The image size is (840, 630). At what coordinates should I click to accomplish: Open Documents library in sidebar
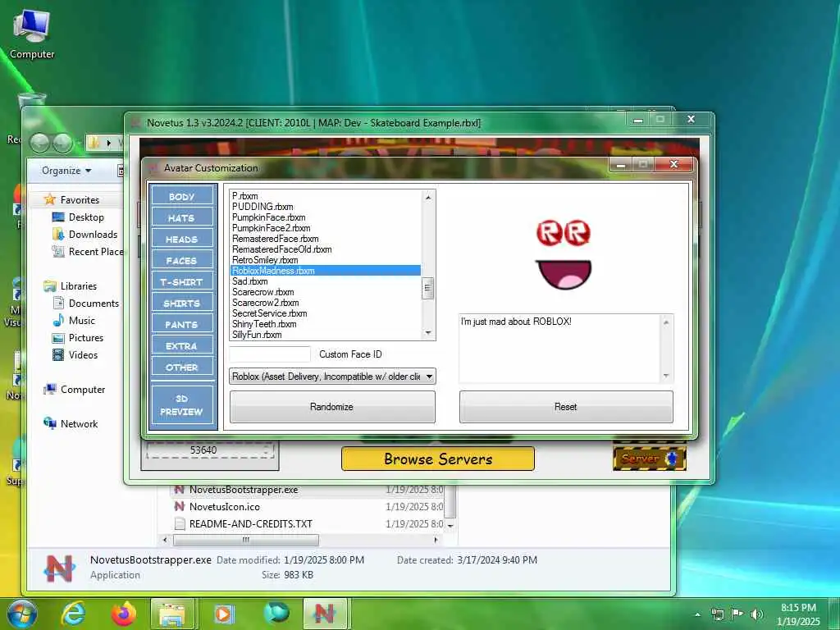pyautogui.click(x=85, y=304)
